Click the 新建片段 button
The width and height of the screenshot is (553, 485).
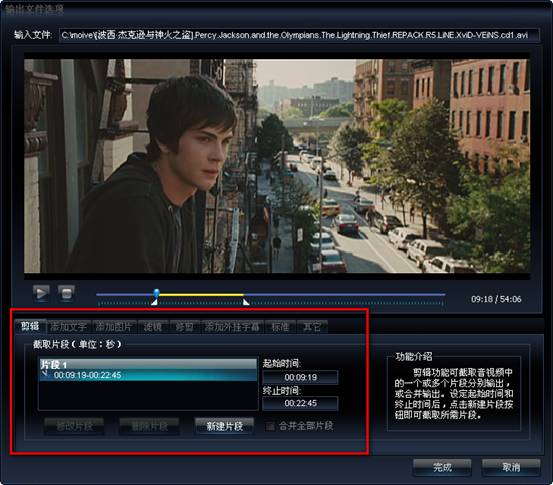(x=224, y=426)
